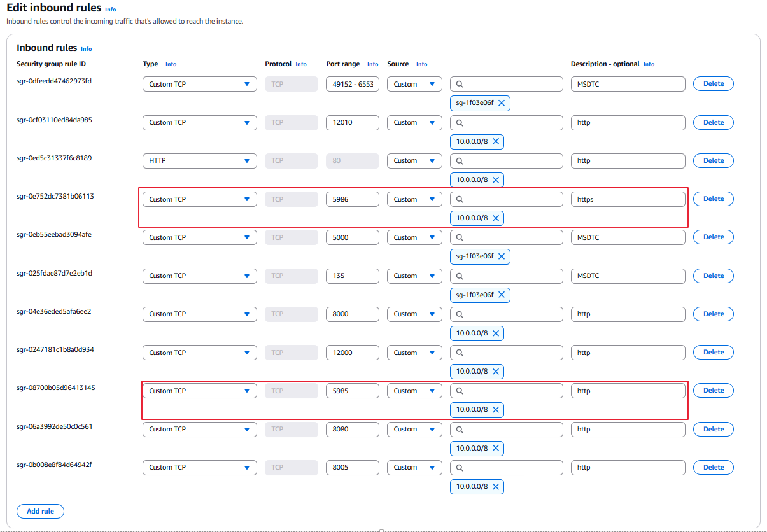Remove the 10.0.0.0/8 tag on the port 8000 rule

coord(496,333)
